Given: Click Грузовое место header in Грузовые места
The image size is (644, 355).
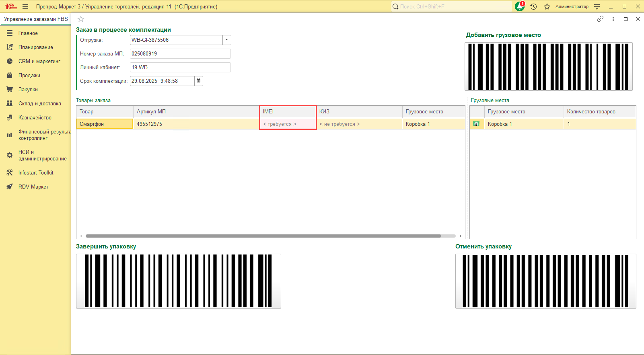Looking at the screenshot, I should (x=524, y=111).
